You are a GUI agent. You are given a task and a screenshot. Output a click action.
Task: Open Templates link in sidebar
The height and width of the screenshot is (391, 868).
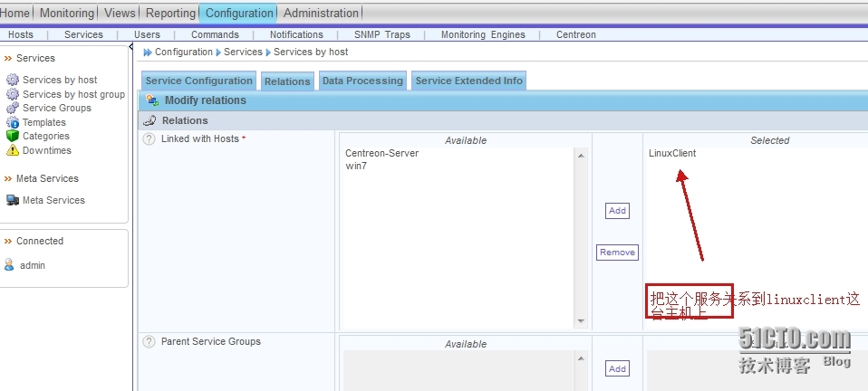click(x=43, y=122)
